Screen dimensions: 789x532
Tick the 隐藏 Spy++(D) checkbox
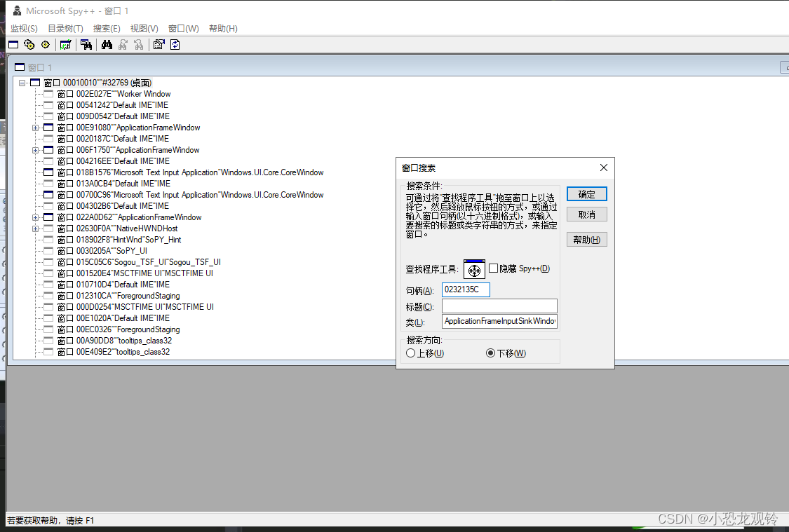coord(493,268)
